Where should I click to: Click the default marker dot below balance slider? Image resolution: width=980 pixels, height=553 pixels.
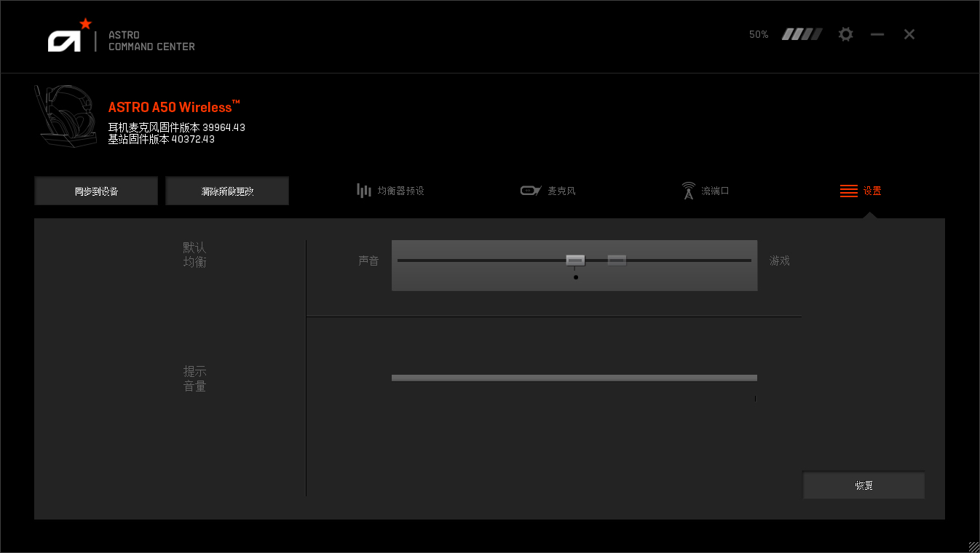(x=576, y=277)
